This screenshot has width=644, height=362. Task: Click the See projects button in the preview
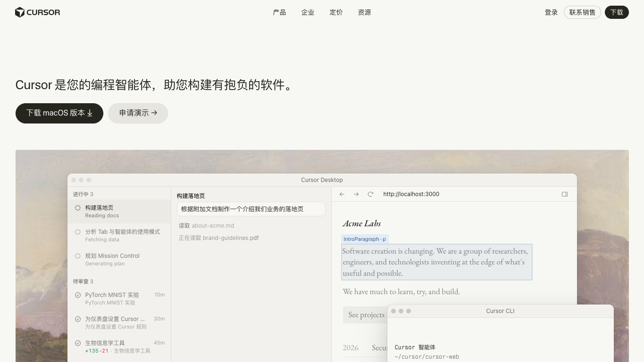(x=366, y=315)
